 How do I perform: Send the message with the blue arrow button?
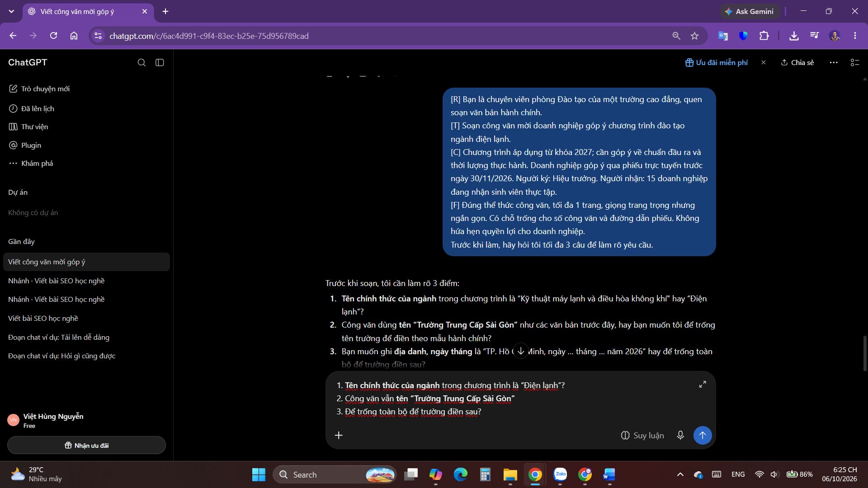(703, 435)
